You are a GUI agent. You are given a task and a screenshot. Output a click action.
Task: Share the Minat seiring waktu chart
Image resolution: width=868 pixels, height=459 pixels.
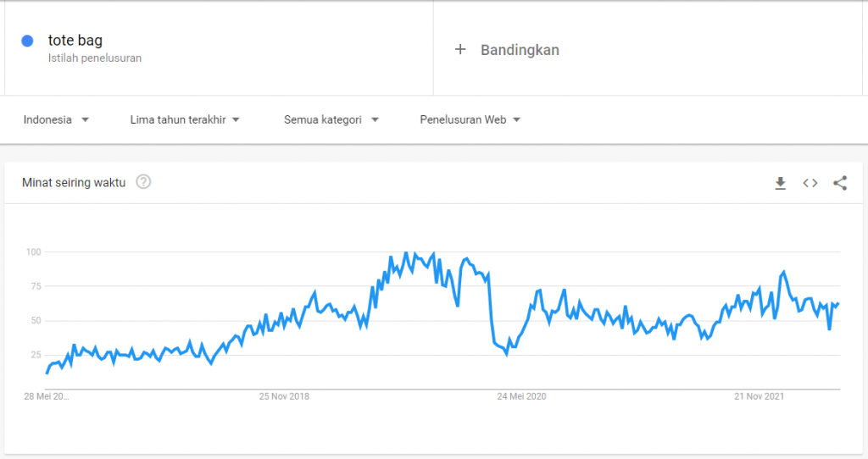point(840,183)
